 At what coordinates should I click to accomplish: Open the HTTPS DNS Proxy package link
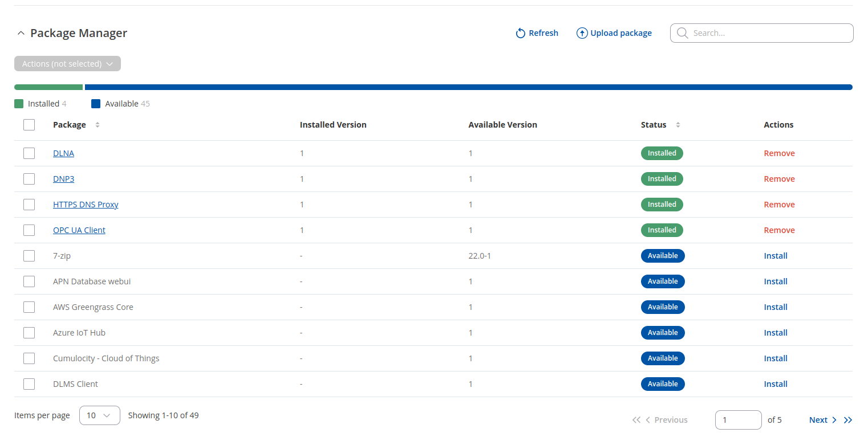pos(86,205)
